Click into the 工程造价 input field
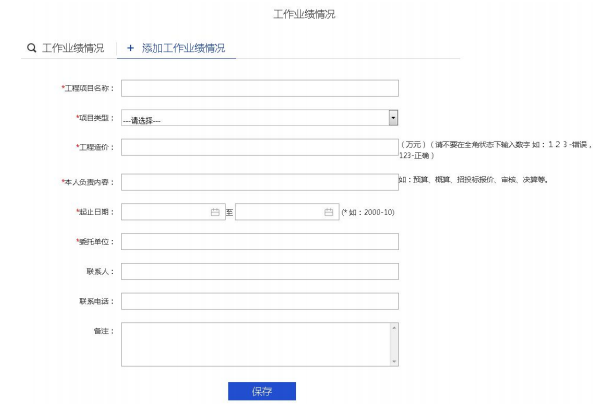Viewport: 613px width, 418px height. pos(260,148)
